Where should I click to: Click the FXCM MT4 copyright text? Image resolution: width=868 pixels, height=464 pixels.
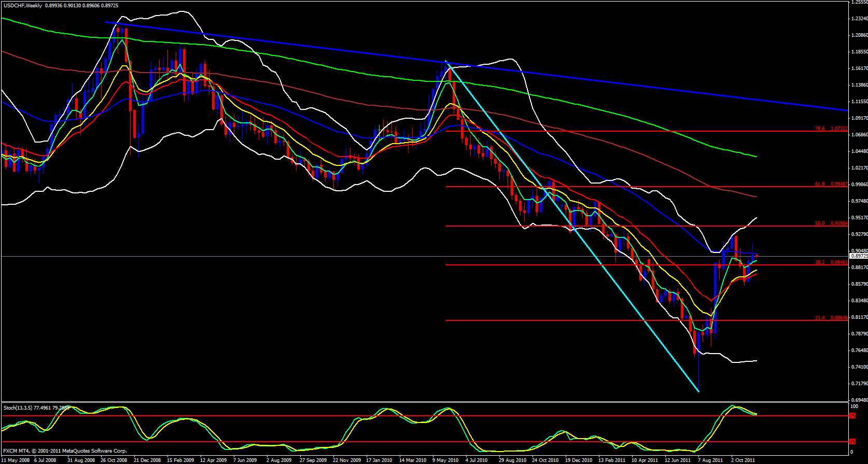tap(65, 451)
